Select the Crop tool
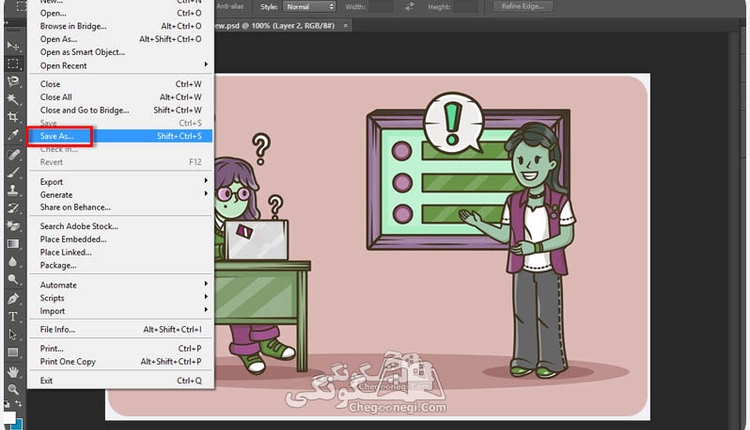 (x=13, y=117)
